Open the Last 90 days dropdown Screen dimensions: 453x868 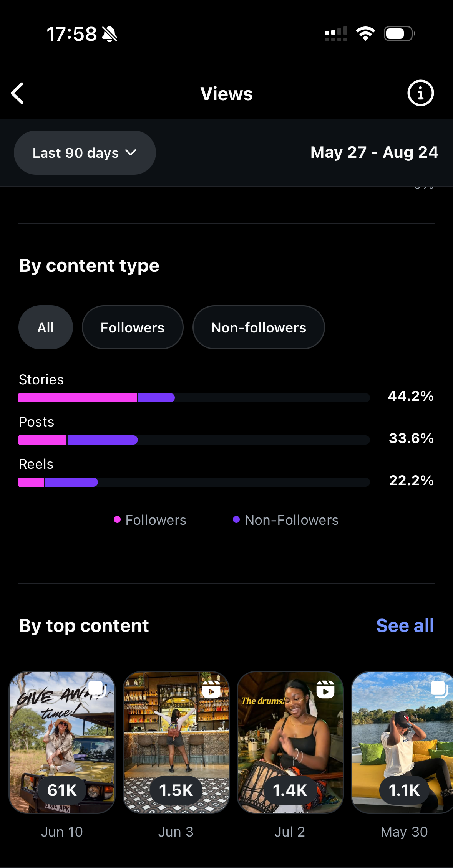85,153
